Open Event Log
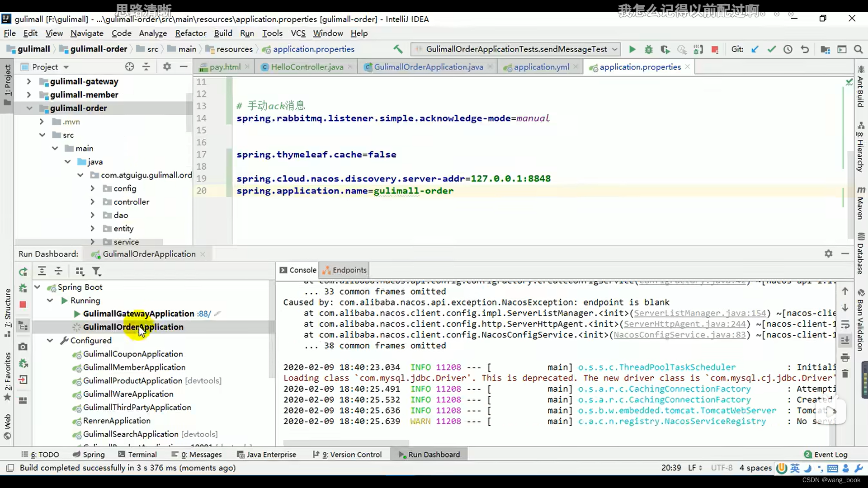This screenshot has width=868, height=488. coord(826,454)
